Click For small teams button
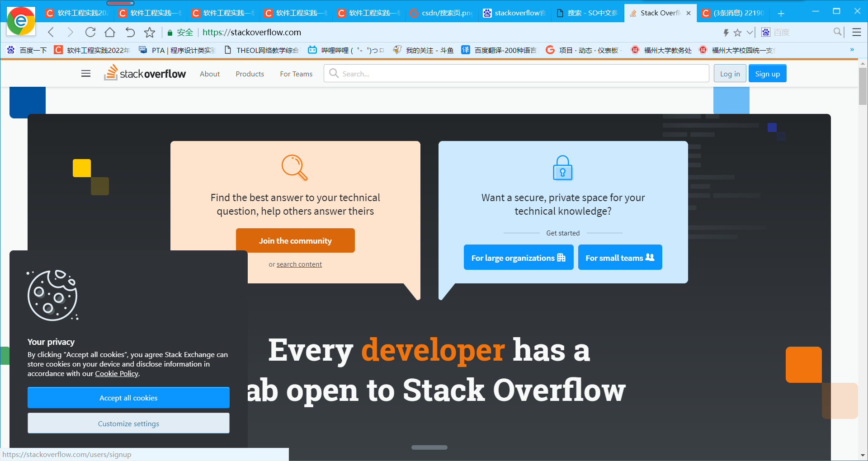 click(x=620, y=258)
